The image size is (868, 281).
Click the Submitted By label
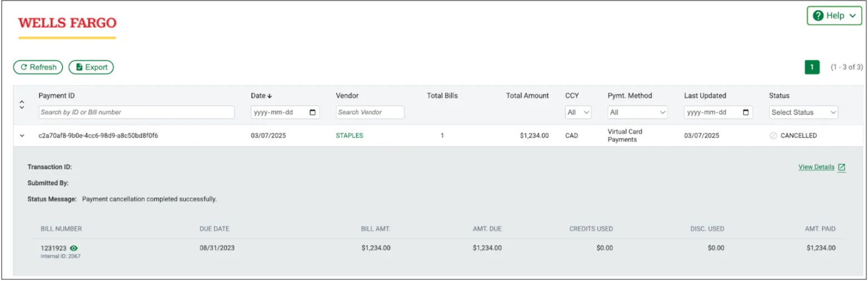click(48, 183)
